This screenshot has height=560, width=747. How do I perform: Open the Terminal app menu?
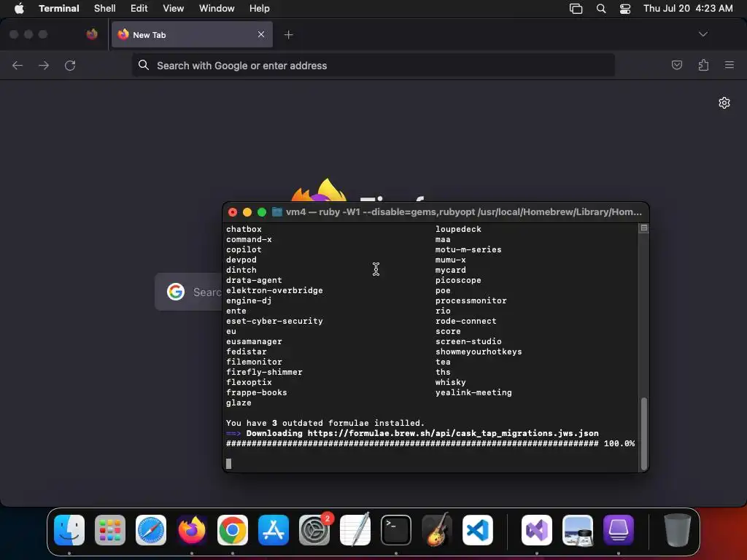pyautogui.click(x=59, y=9)
